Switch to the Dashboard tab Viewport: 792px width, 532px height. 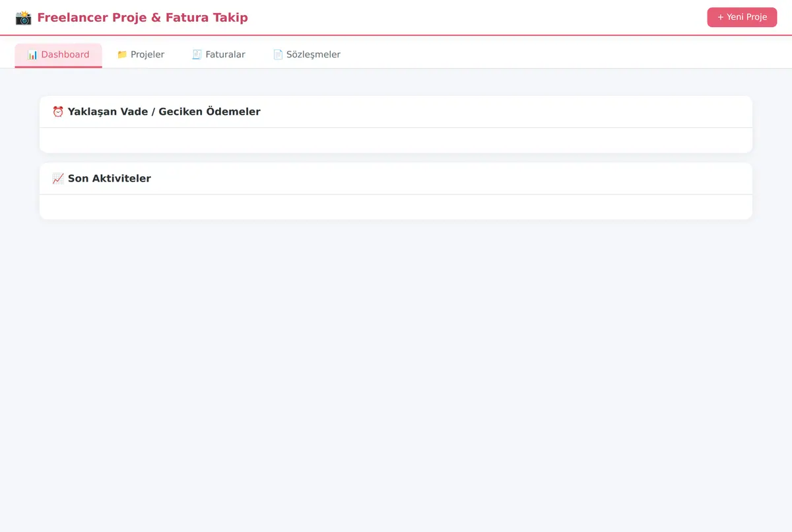(x=58, y=55)
